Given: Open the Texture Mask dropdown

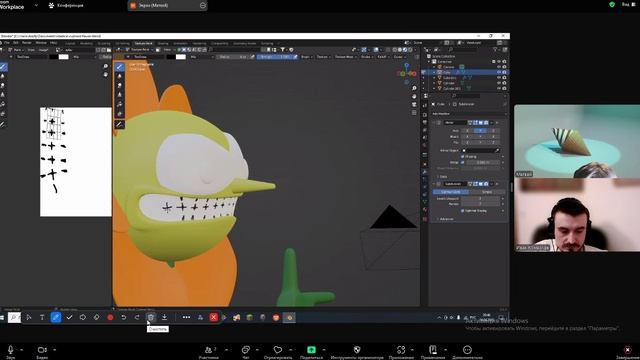Looking at the screenshot, I should [x=346, y=57].
